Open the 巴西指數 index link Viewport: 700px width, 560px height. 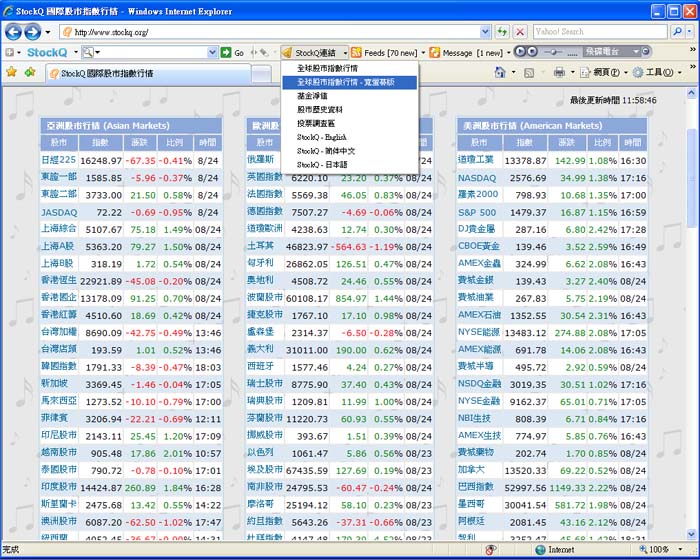click(475, 487)
